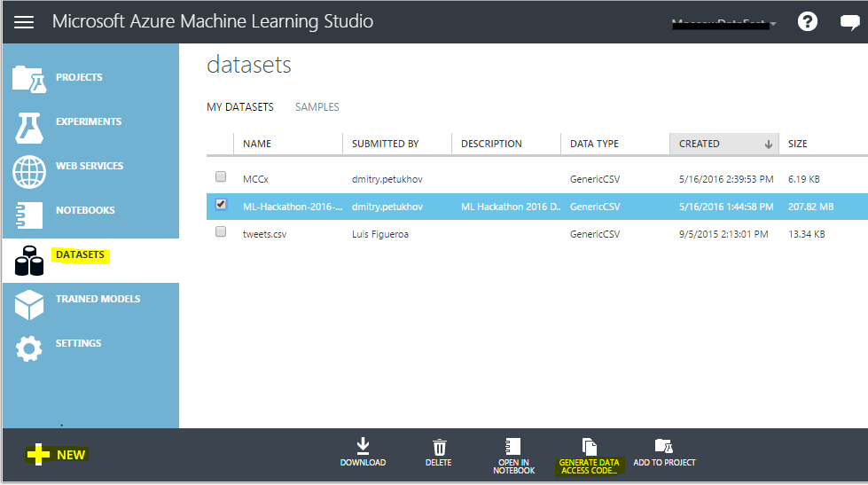The height and width of the screenshot is (485, 868).
Task: Sort by the Data Type column header
Action: (595, 144)
